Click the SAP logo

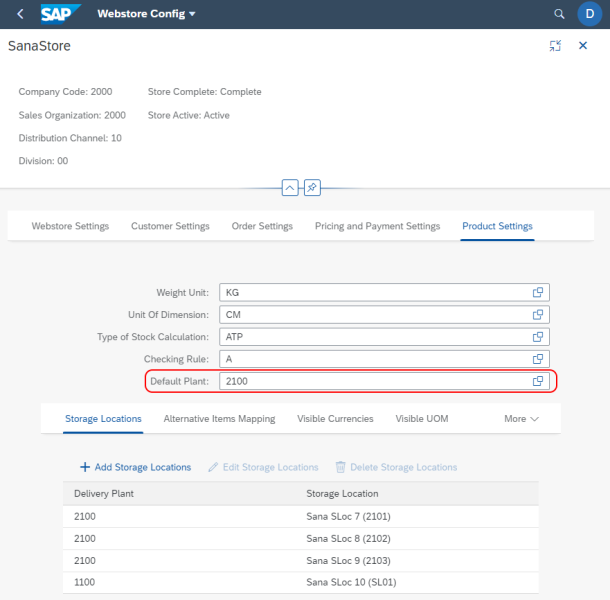(61, 14)
